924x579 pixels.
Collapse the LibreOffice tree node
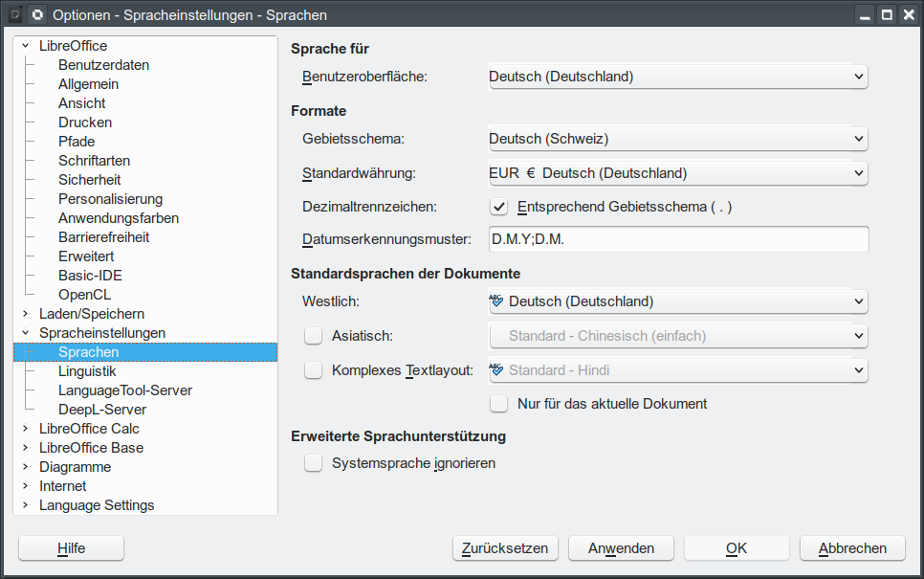(25, 45)
